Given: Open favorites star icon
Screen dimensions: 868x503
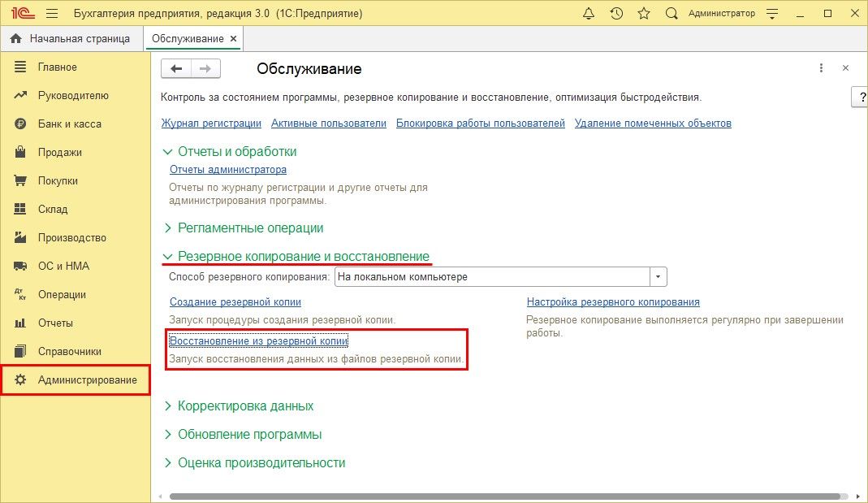Looking at the screenshot, I should pyautogui.click(x=644, y=14).
